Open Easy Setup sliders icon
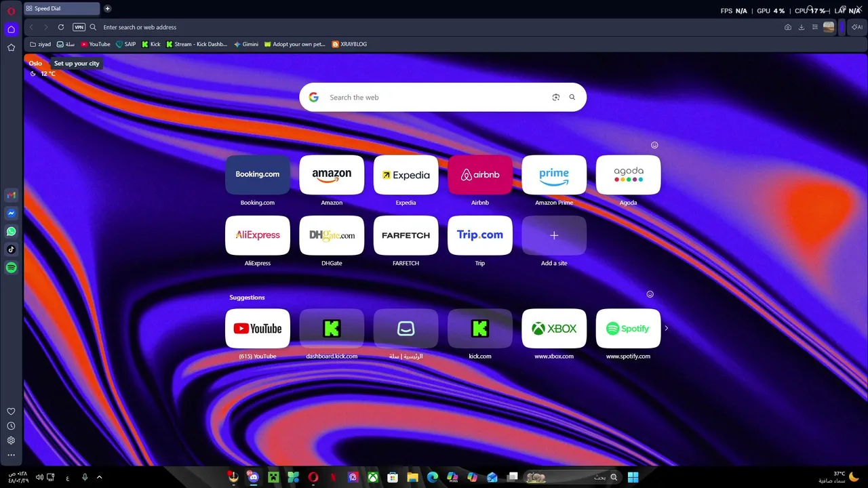 [x=814, y=27]
